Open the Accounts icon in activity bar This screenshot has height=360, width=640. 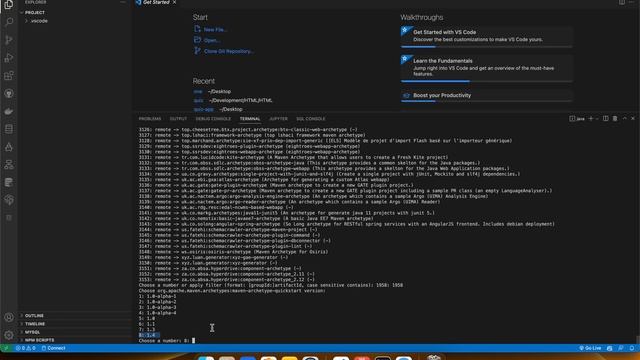(9, 317)
